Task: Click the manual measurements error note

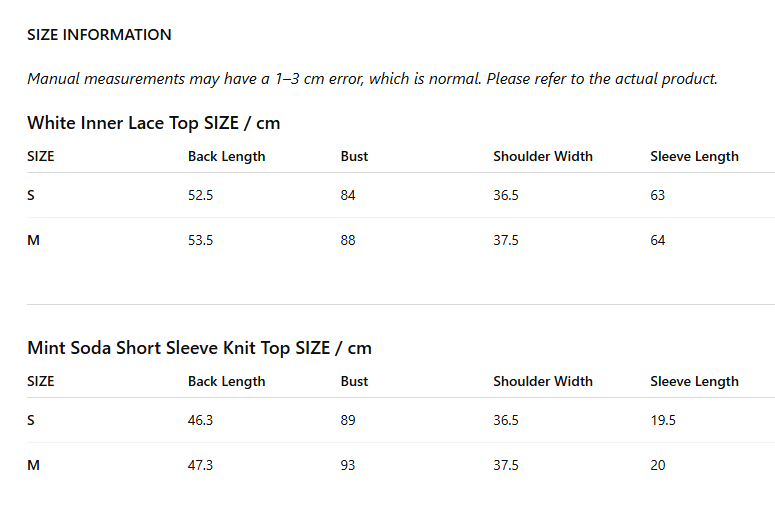Action: 372,79
